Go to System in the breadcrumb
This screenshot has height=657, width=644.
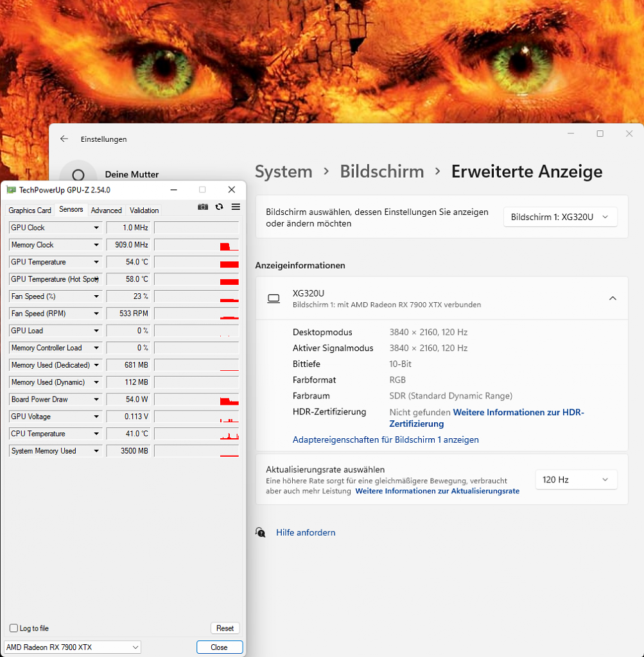click(284, 171)
